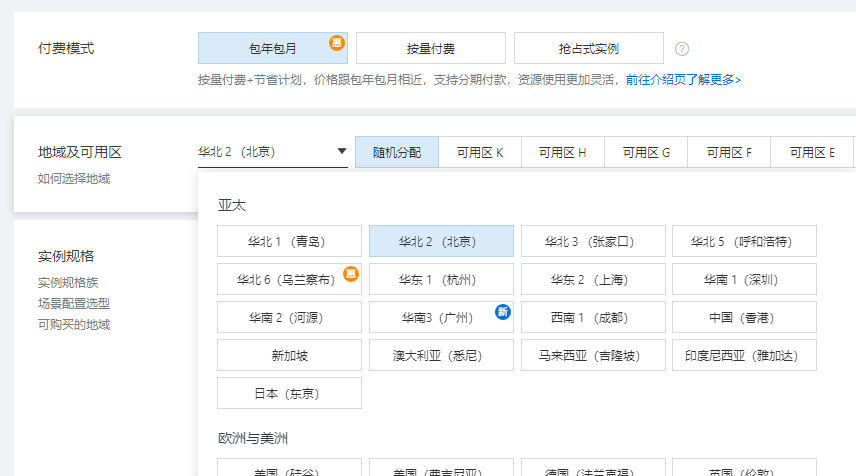Image resolution: width=856 pixels, height=476 pixels.
Task: Select the 可用区 K tab
Action: [x=480, y=152]
